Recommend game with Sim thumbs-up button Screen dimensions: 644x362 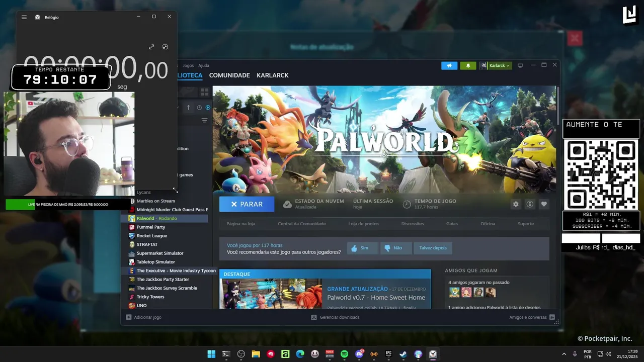tap(362, 248)
